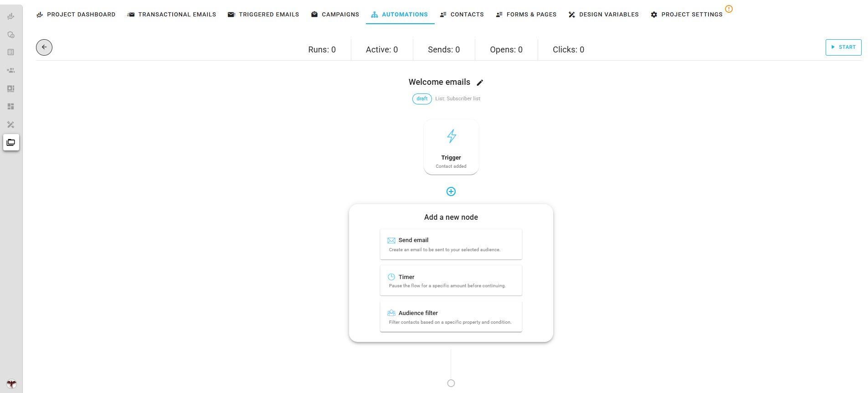This screenshot has height=393, width=868.
Task: Open the design tools icon in sidebar
Action: [x=11, y=124]
